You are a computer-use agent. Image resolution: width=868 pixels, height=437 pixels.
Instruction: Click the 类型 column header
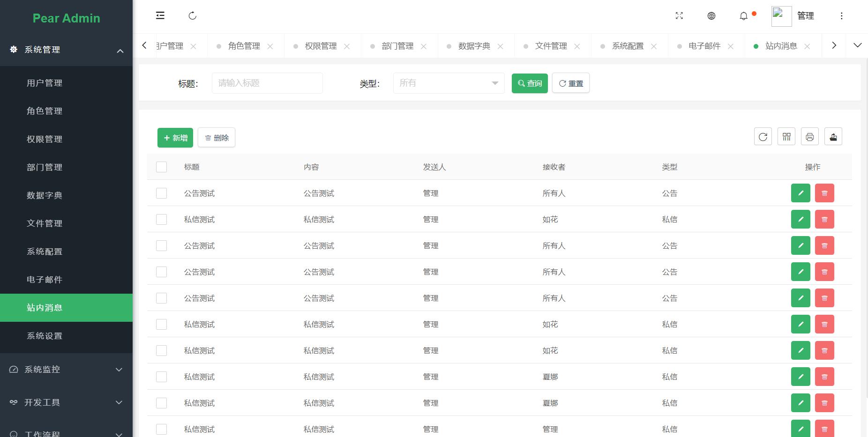point(670,167)
